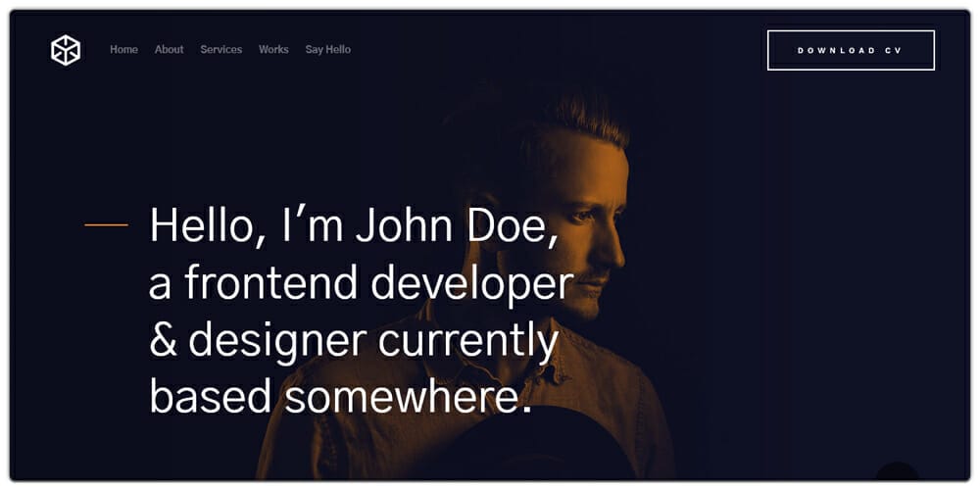Viewport: 980px width, 490px height.
Task: Click the 'Hello, I'm John Doe,' heading line
Action: (x=354, y=225)
